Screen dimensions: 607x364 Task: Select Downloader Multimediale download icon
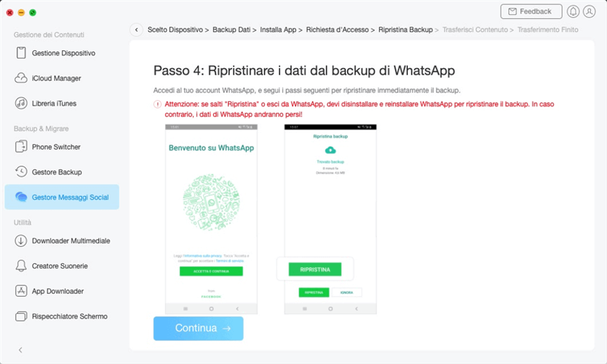coord(21,241)
